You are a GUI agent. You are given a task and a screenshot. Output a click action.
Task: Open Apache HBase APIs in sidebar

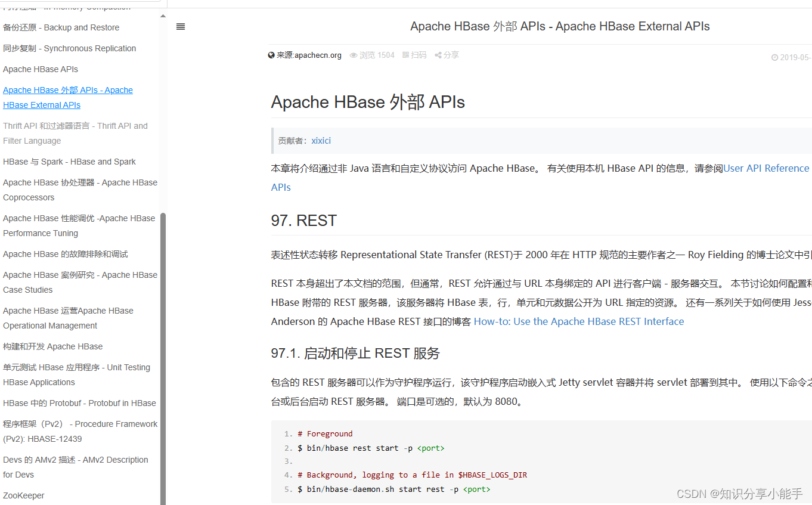click(41, 69)
